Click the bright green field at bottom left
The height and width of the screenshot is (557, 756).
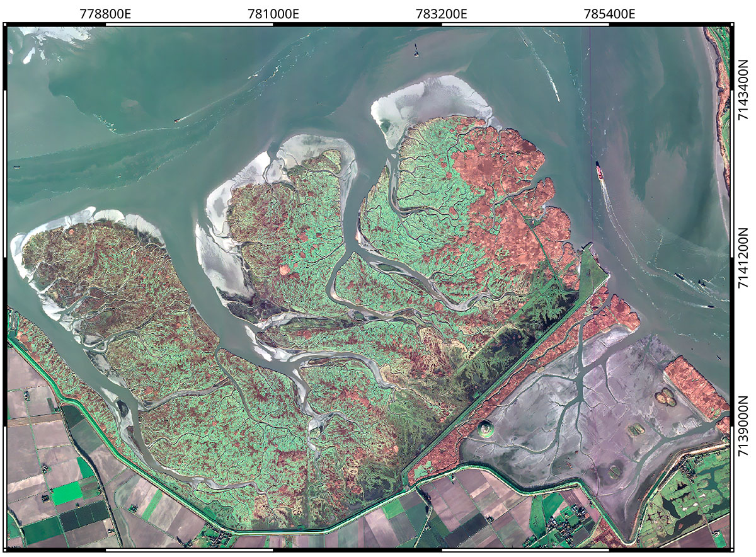[66, 493]
